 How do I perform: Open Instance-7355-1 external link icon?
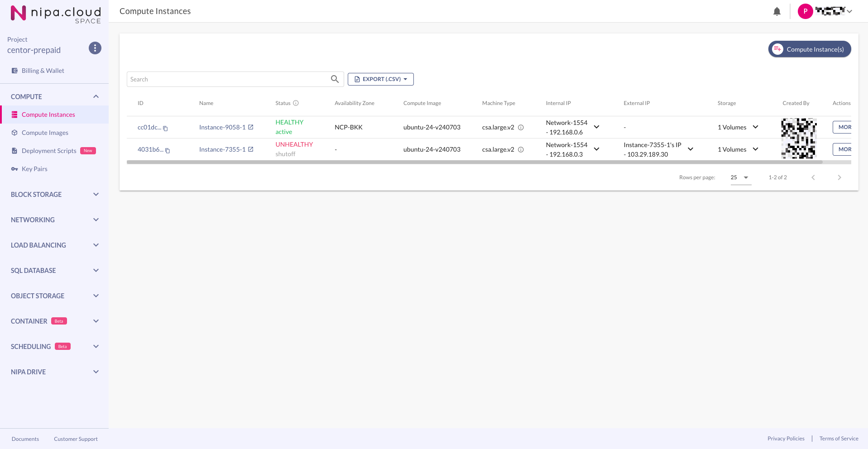pos(251,149)
